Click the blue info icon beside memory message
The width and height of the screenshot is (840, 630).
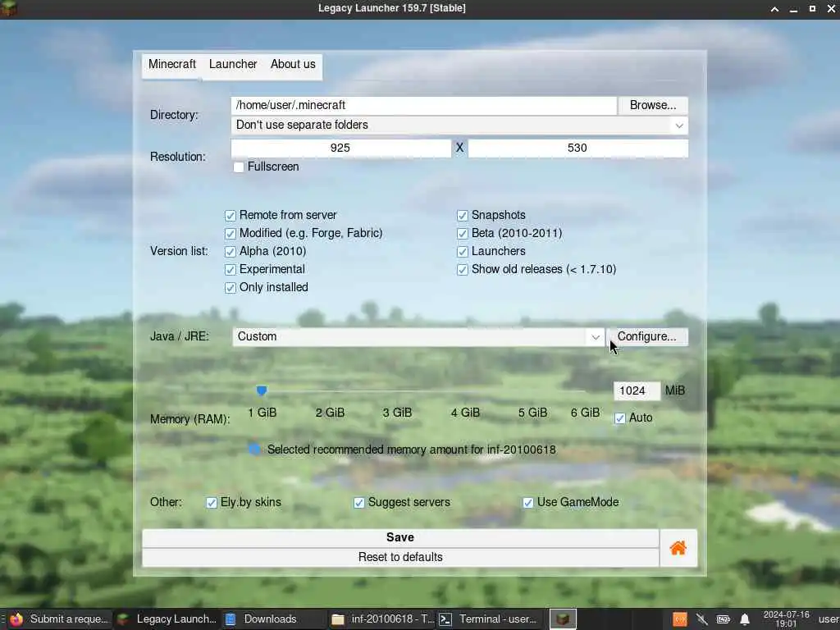click(255, 450)
